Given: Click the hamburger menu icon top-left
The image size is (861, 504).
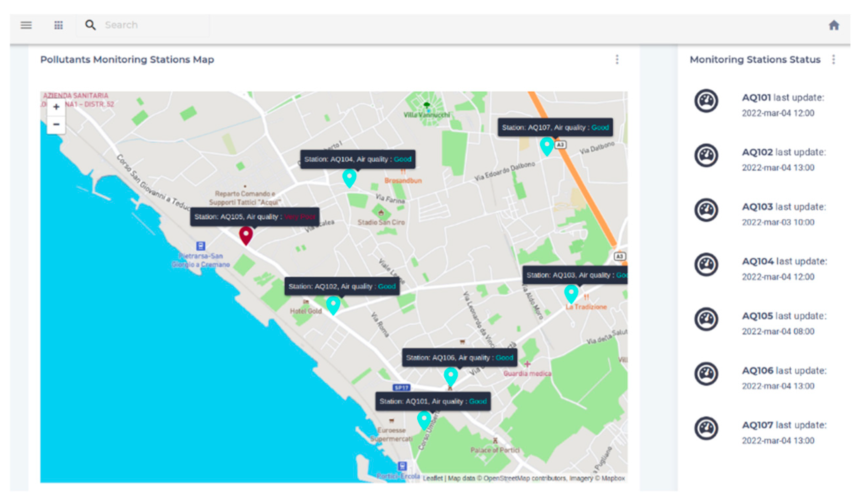Looking at the screenshot, I should coord(26,24).
